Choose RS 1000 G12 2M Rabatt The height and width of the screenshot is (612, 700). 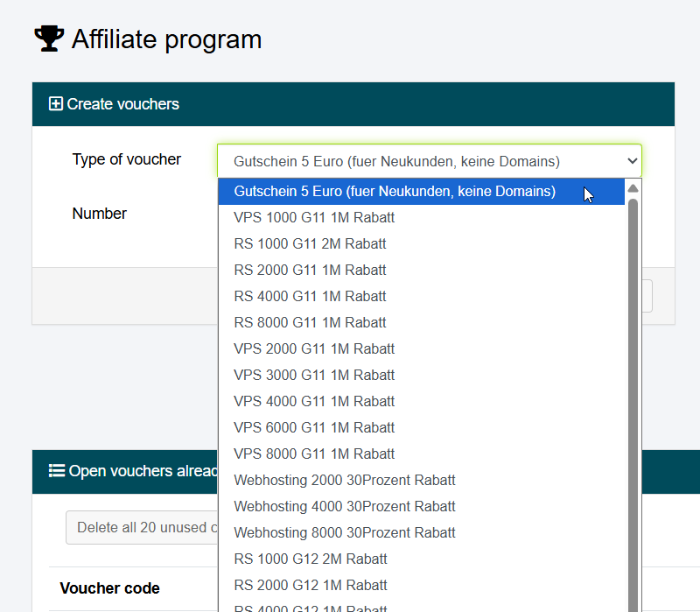click(310, 559)
